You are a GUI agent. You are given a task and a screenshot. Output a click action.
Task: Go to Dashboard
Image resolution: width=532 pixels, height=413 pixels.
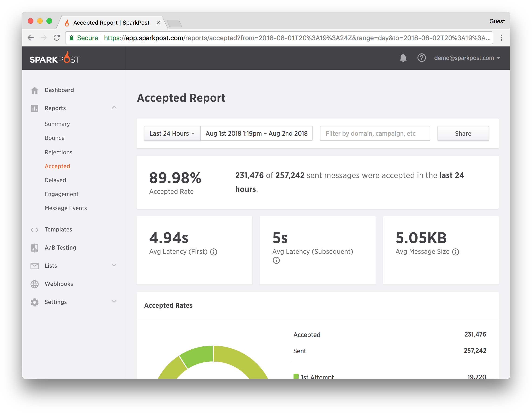(59, 90)
